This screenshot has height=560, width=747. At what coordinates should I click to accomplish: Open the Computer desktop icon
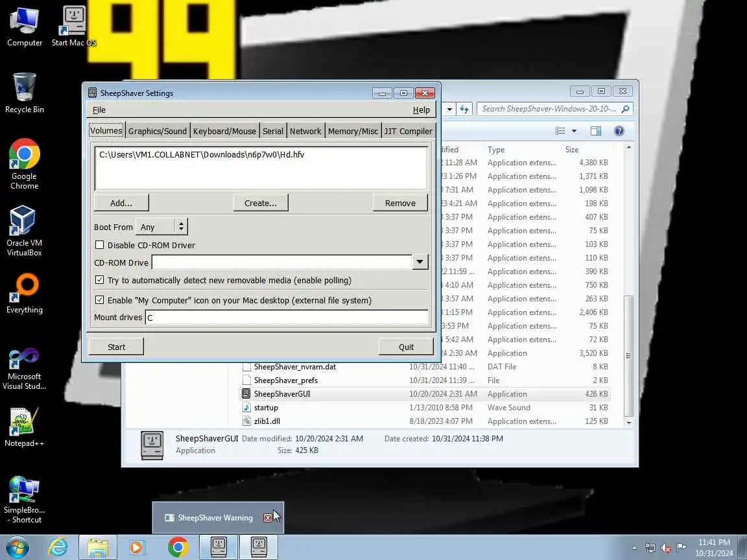24,26
